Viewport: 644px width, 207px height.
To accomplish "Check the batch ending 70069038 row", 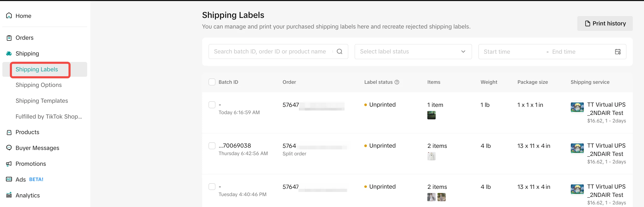I will [x=212, y=146].
